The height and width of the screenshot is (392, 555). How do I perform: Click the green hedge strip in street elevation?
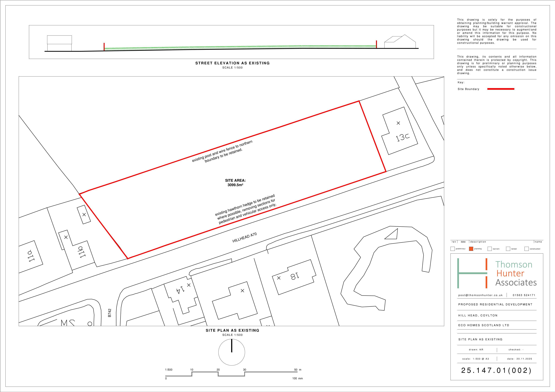240,48
